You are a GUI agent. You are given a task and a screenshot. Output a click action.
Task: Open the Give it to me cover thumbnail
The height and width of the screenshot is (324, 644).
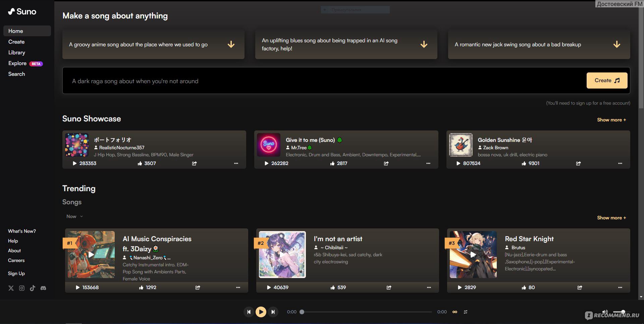269,145
